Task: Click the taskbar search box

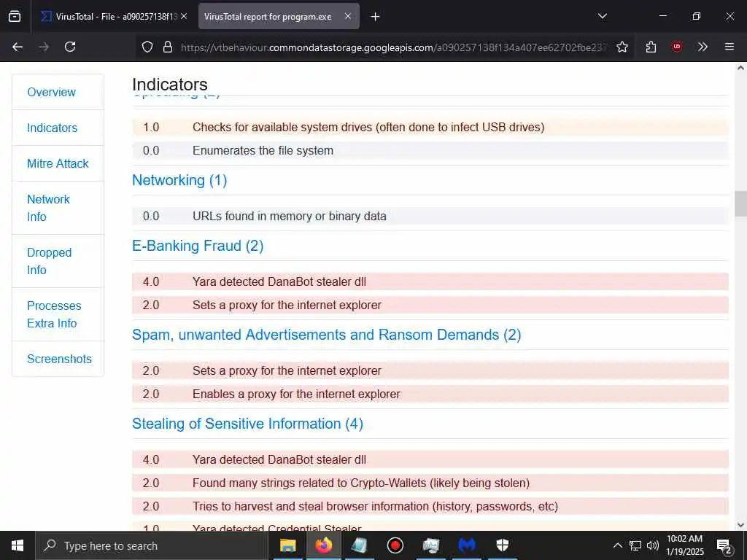Action: point(152,545)
